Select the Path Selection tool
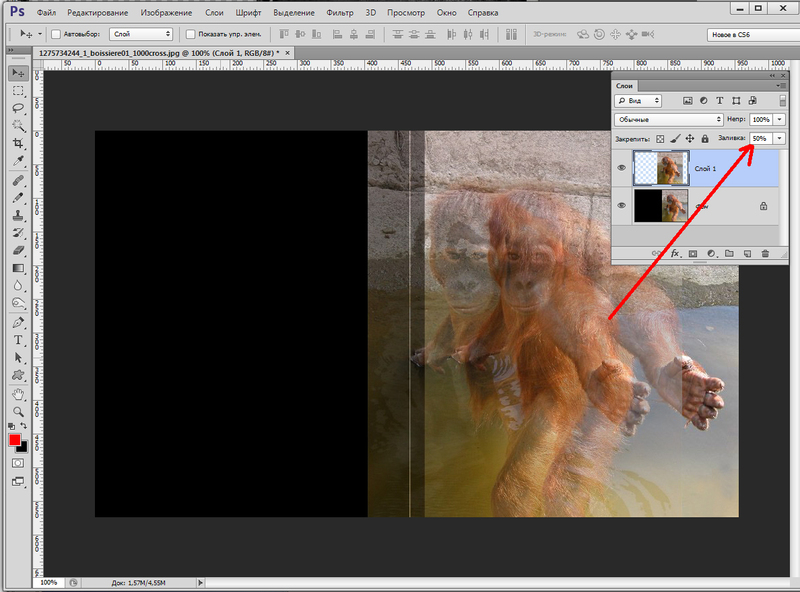The image size is (800, 592). pyautogui.click(x=18, y=358)
